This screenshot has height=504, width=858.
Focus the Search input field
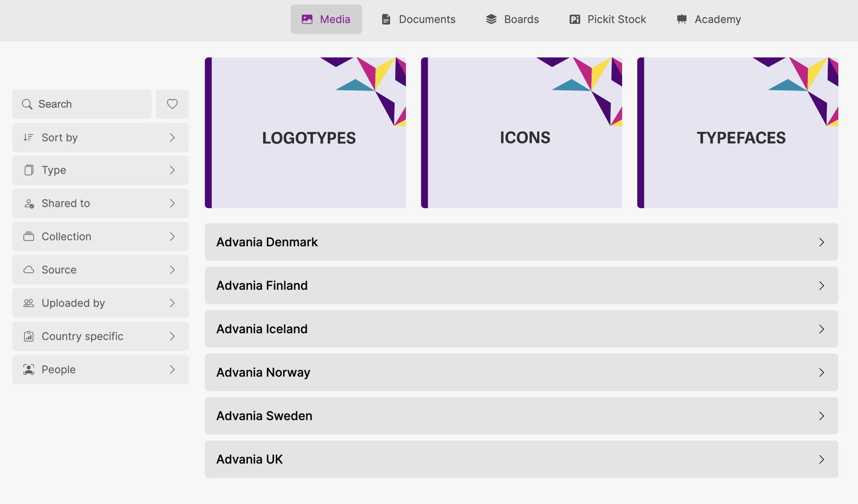click(x=82, y=104)
